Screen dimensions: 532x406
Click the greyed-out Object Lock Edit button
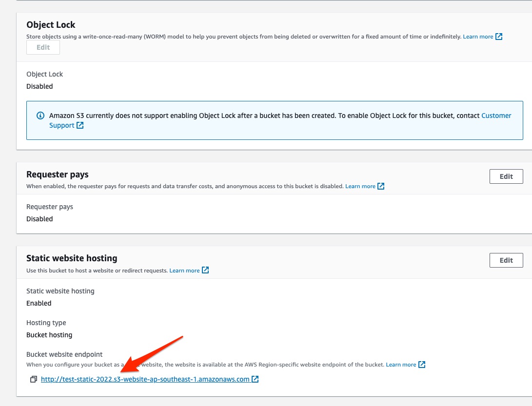point(43,47)
